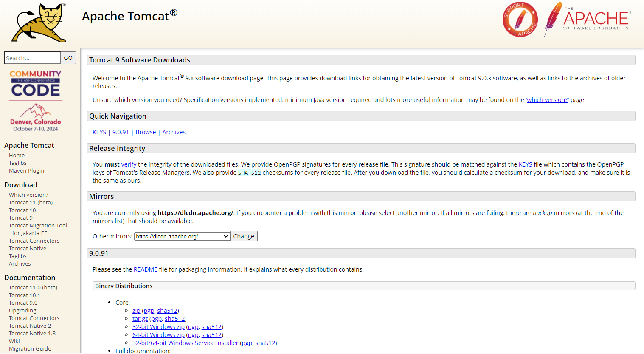644x354 pixels.
Task: Click the GO search button
Action: 68,58
